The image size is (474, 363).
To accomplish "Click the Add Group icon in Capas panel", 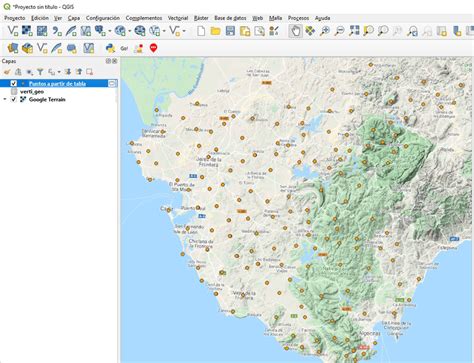I will tap(18, 72).
